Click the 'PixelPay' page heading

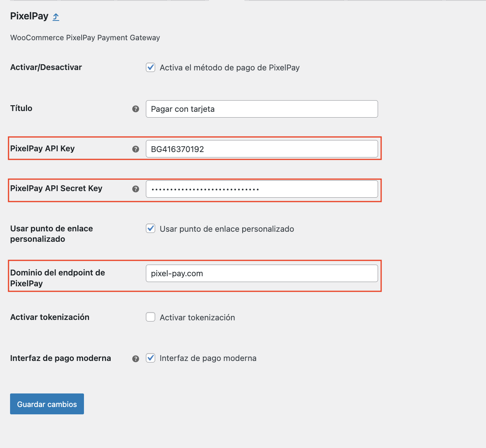(29, 16)
